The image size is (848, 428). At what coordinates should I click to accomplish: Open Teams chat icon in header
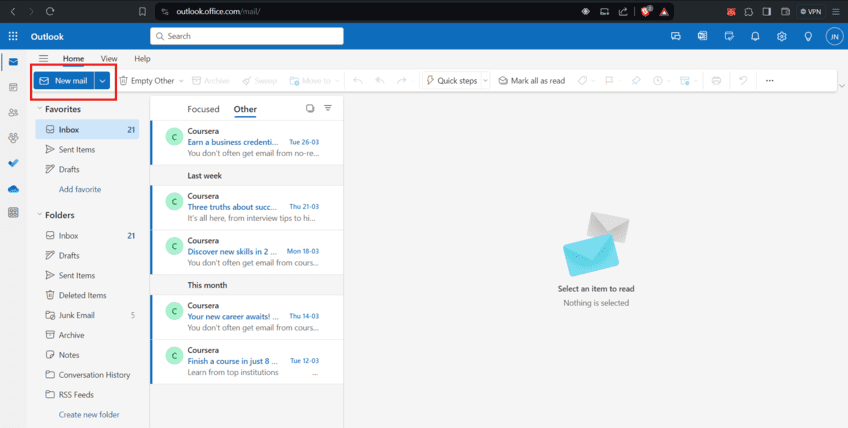click(x=675, y=36)
